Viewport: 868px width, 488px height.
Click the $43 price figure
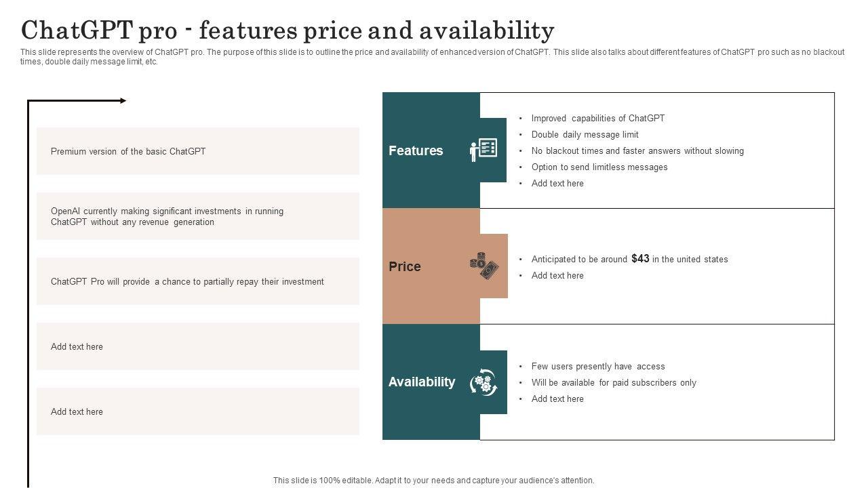(640, 258)
